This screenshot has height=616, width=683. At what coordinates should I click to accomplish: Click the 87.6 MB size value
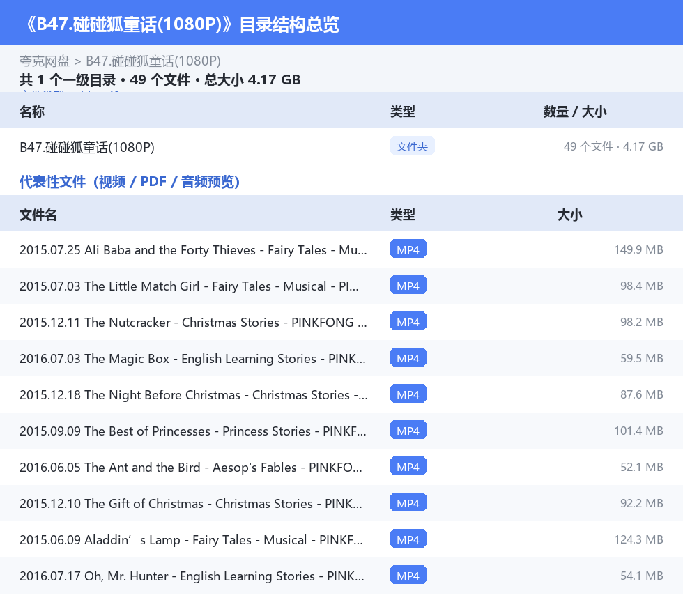[642, 394]
